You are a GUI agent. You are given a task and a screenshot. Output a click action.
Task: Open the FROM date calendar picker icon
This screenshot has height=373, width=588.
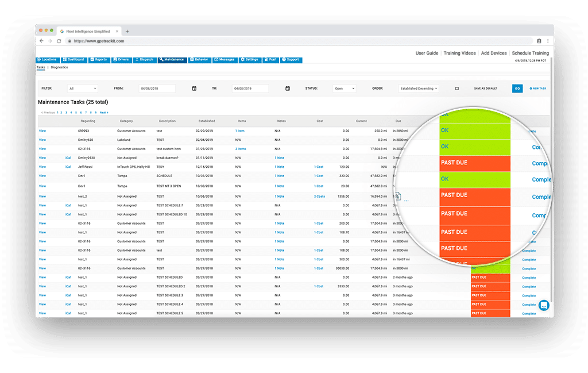[x=194, y=89]
